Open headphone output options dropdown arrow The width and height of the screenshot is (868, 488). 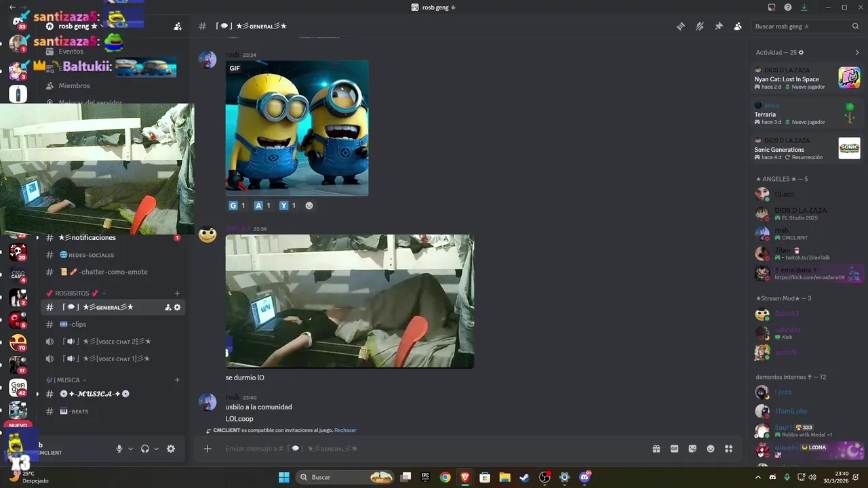(x=156, y=449)
